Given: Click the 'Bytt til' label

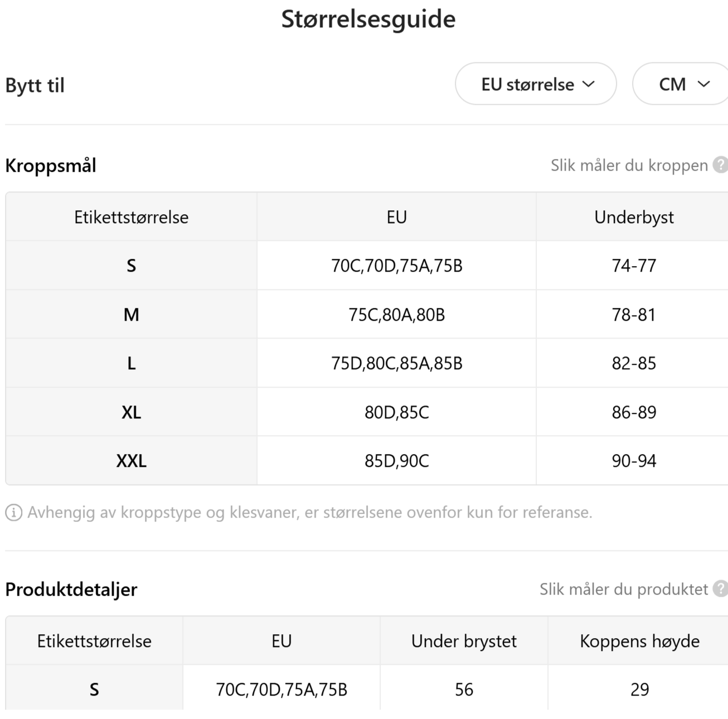Looking at the screenshot, I should click(x=35, y=84).
